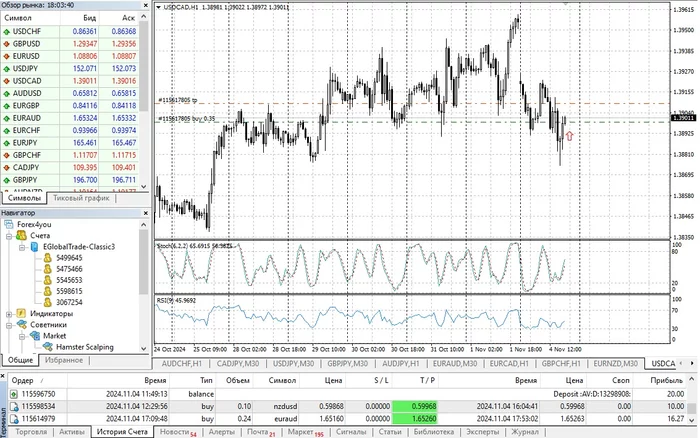The height and width of the screenshot is (438, 700).
Task: Open the Общие tab in Navigator
Action: point(20,360)
